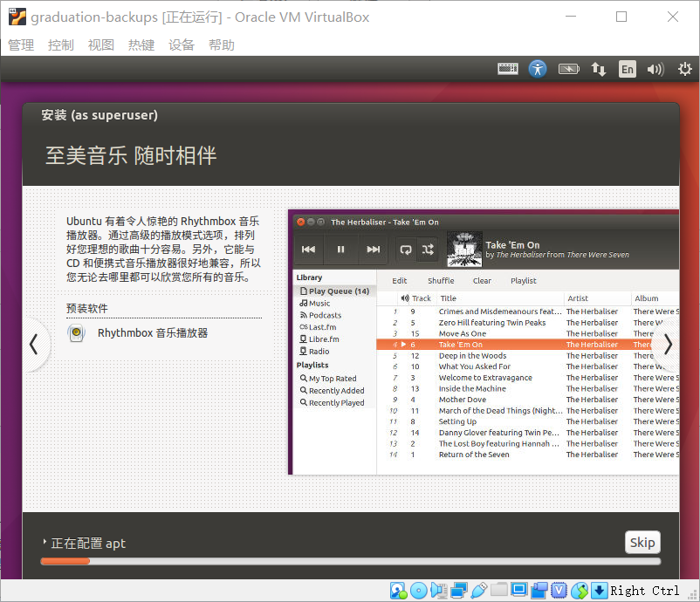Click the Title column header
The image size is (700, 602).
click(500, 298)
